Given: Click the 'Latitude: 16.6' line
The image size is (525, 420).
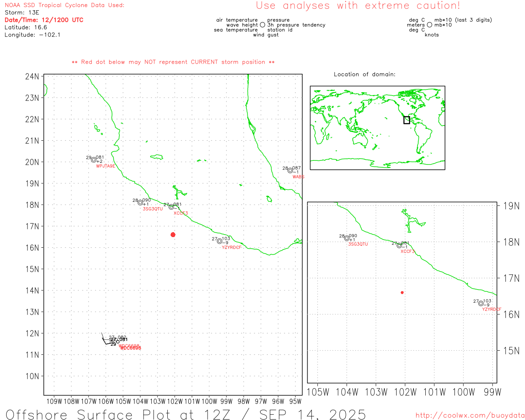Looking at the screenshot, I should coord(26,27).
